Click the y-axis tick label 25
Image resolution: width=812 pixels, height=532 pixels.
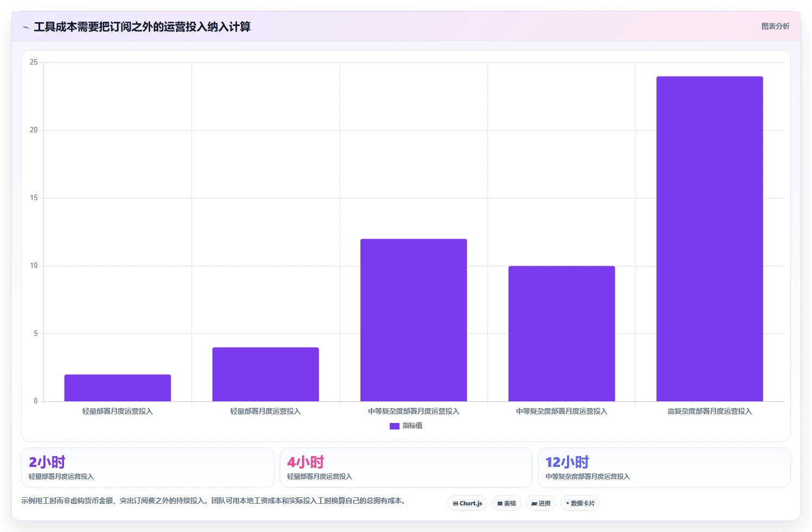34,62
